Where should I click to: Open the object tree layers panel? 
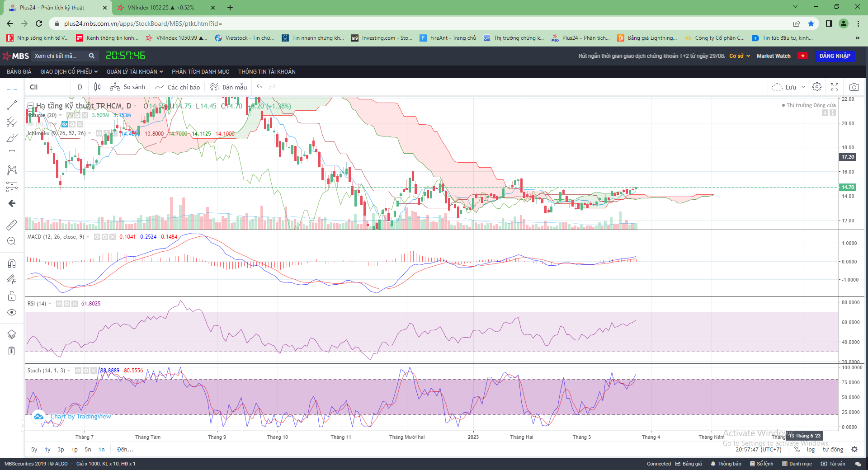coord(12,334)
